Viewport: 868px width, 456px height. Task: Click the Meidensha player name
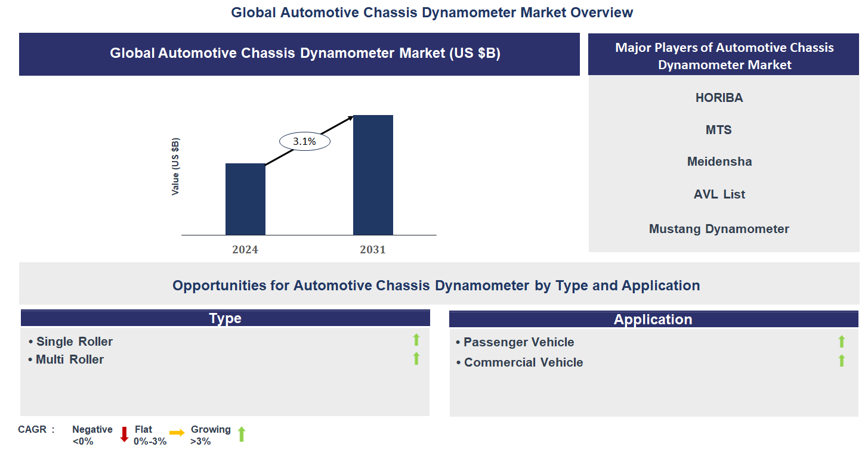(x=719, y=162)
